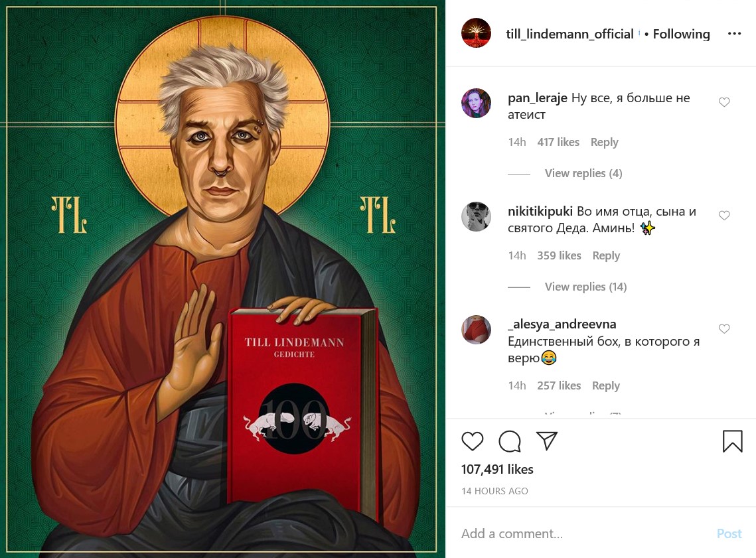Like pan_leraje's comment with heart

coord(724,102)
